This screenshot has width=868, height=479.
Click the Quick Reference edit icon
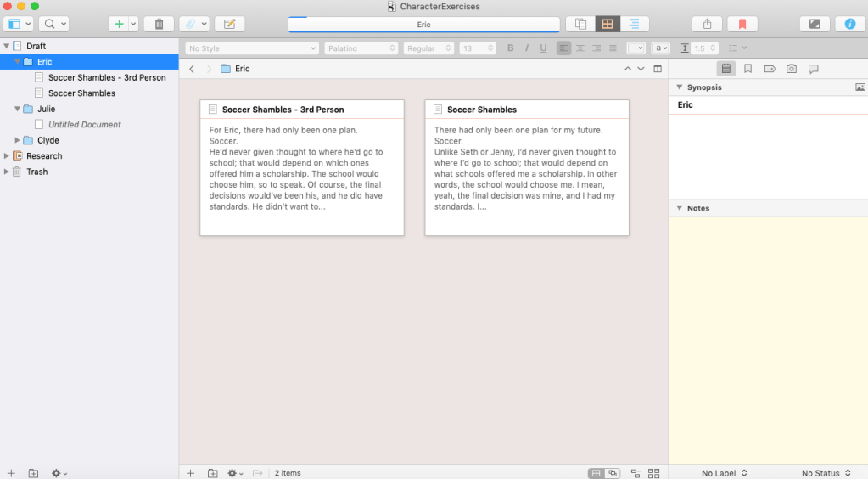[229, 24]
